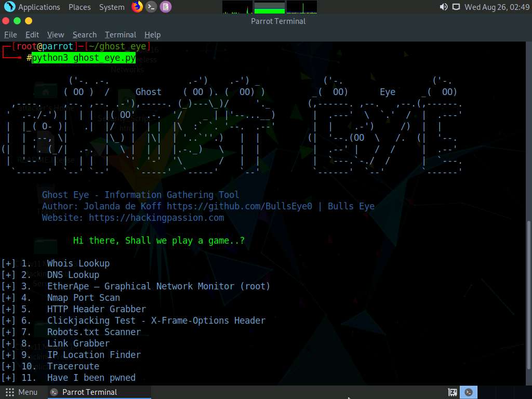Open the memory usage monitor graph
This screenshot has width=532, height=399.
[270, 7]
